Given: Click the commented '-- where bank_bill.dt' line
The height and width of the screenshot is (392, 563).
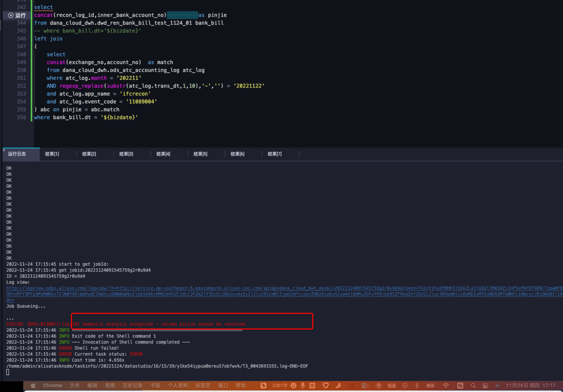Looking at the screenshot, I should click(88, 31).
